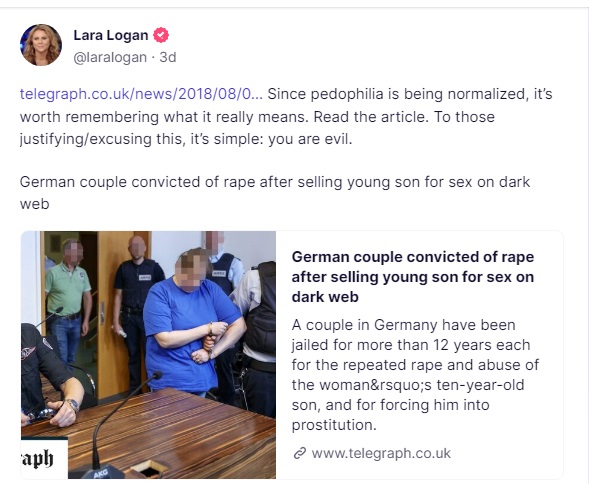The width and height of the screenshot is (589, 484).
Task: Click the pink verified badge icon
Action: (x=161, y=35)
